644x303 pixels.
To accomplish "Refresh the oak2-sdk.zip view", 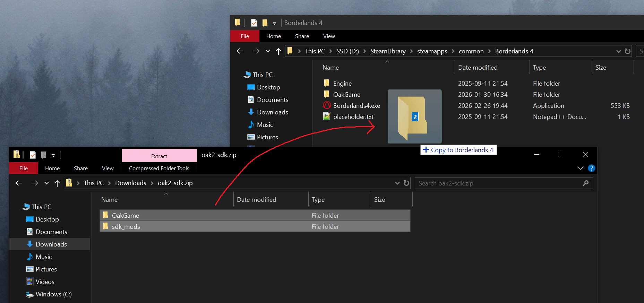I will tap(406, 183).
